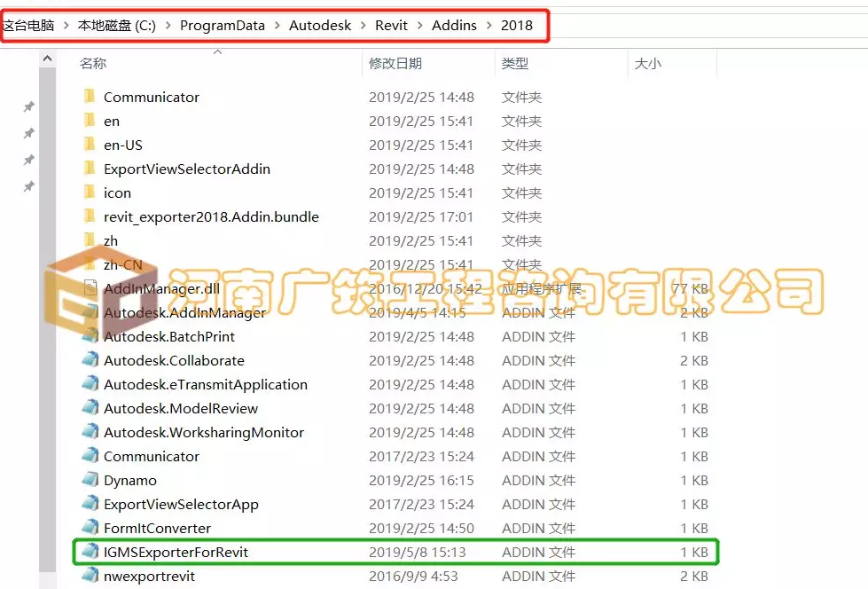This screenshot has width=868, height=589.
Task: Expand chevron after Addins breadcrumb
Action: (489, 26)
